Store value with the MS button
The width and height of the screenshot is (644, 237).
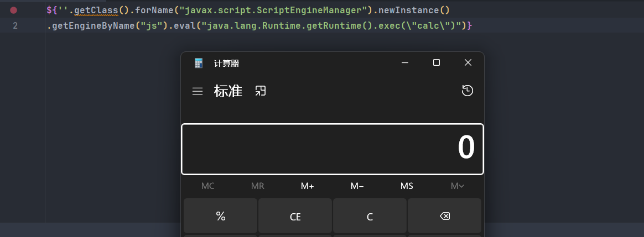407,186
